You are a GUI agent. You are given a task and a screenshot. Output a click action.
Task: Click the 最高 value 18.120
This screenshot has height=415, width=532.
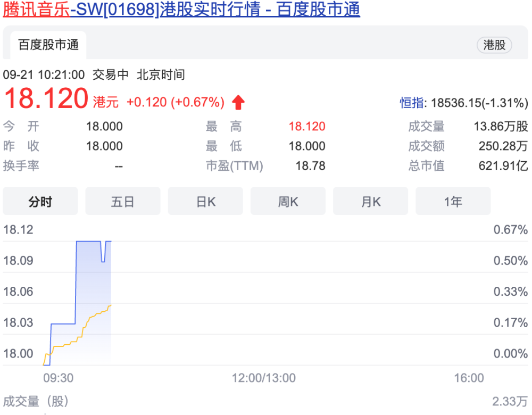(x=307, y=127)
